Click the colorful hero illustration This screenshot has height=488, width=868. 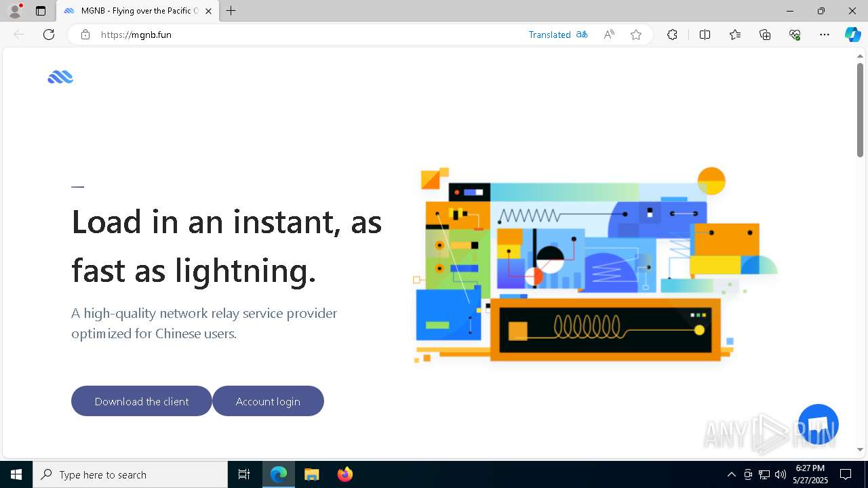(595, 264)
